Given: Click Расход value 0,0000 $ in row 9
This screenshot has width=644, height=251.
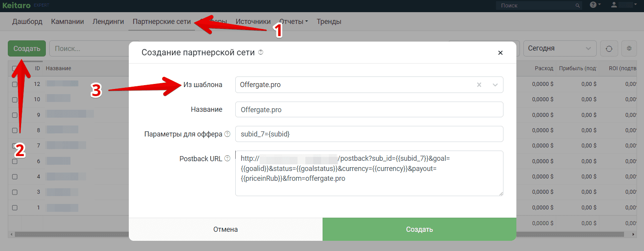Looking at the screenshot, I should click(x=543, y=115).
